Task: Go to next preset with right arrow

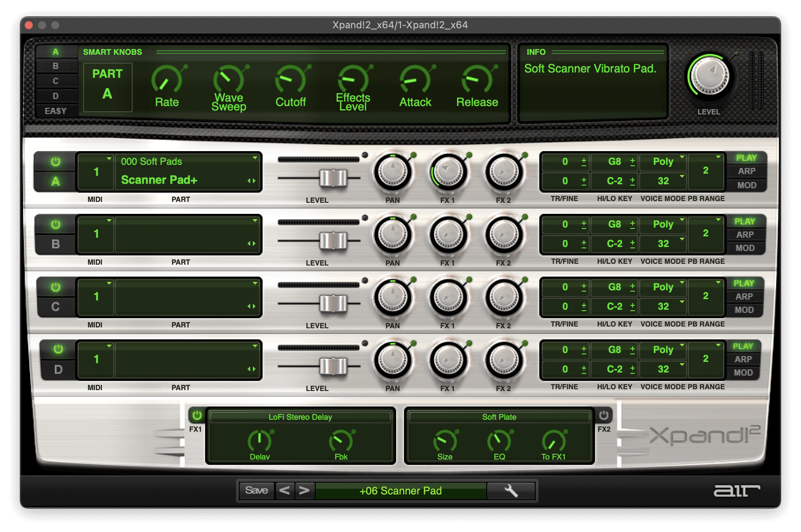Action: 304,490
